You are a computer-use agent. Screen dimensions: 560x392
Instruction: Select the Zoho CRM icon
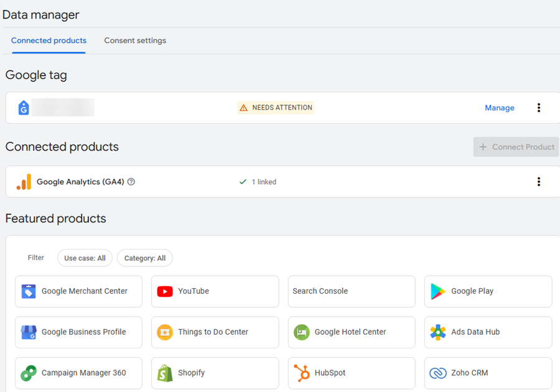point(437,373)
